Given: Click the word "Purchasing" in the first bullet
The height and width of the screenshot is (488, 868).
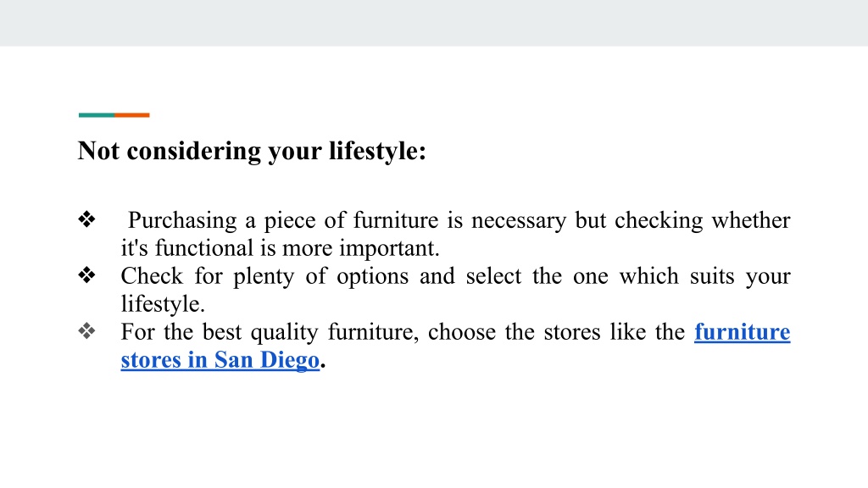Looking at the screenshot, I should (x=182, y=221).
